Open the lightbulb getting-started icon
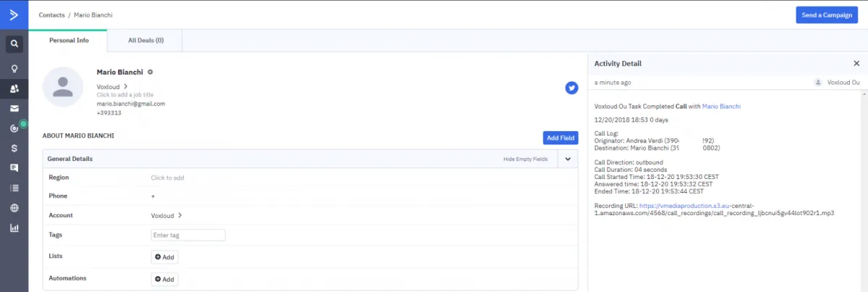 point(14,69)
